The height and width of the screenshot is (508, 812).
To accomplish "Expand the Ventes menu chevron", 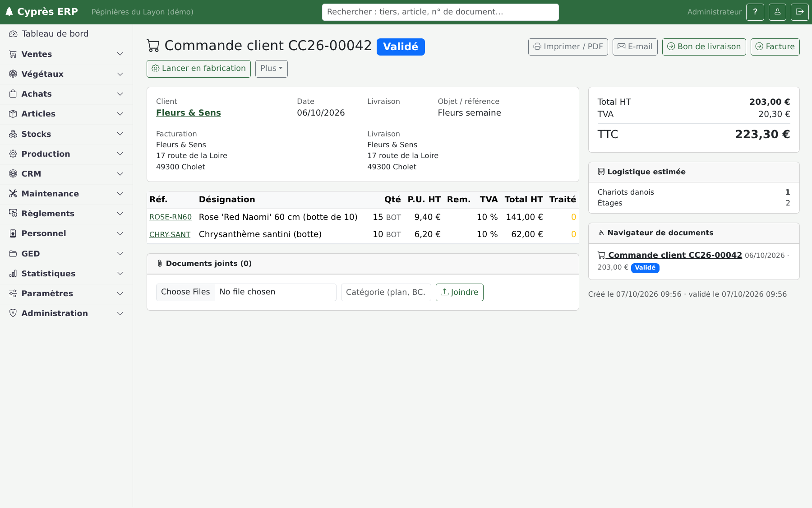I will pyautogui.click(x=120, y=54).
